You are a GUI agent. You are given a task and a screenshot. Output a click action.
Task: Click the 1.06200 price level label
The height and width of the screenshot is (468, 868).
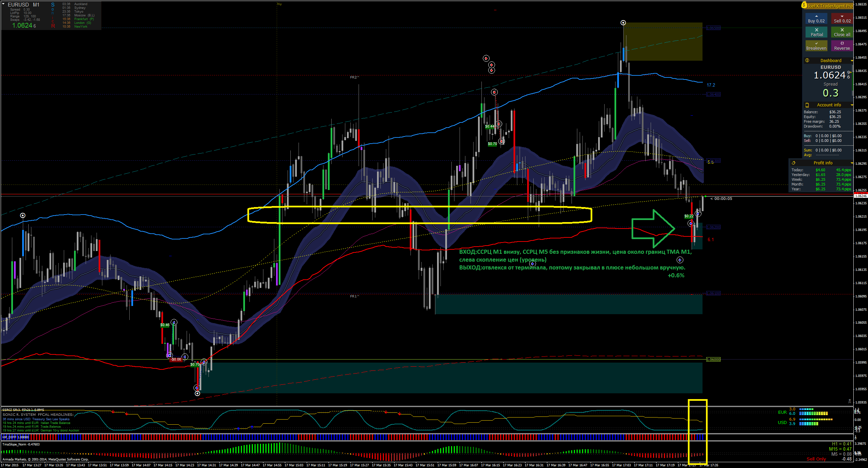point(713,227)
